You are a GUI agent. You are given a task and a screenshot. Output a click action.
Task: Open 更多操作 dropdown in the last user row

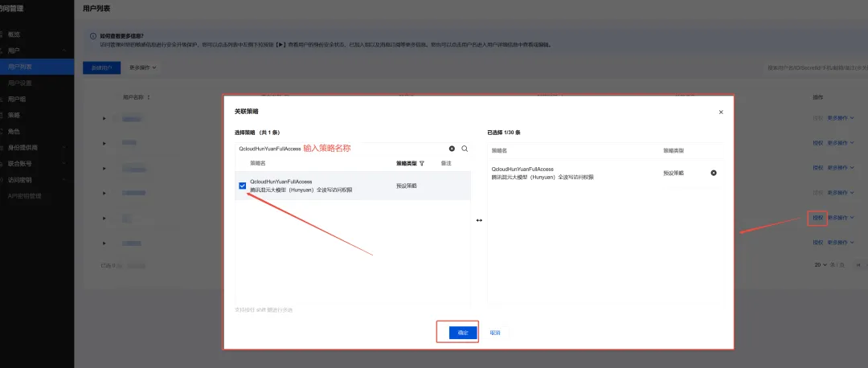841,243
